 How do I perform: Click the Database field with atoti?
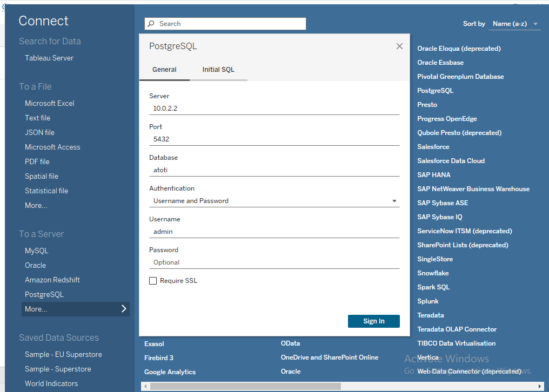(x=274, y=170)
